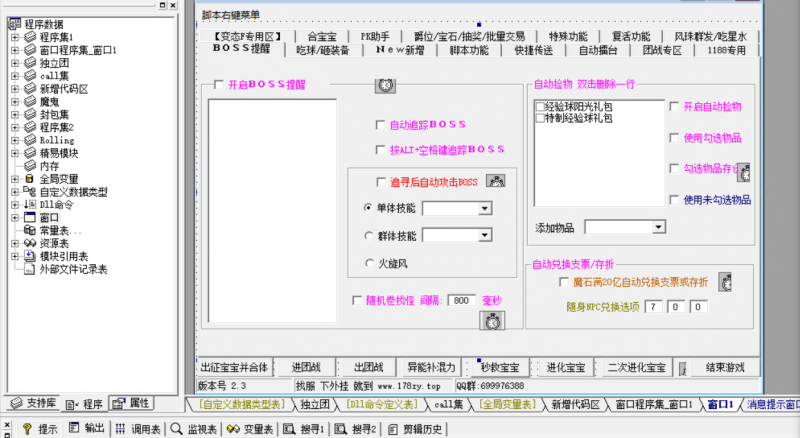Check 特制经验球礼包 in the item list
Screen dimensions: 800x438
coord(540,118)
